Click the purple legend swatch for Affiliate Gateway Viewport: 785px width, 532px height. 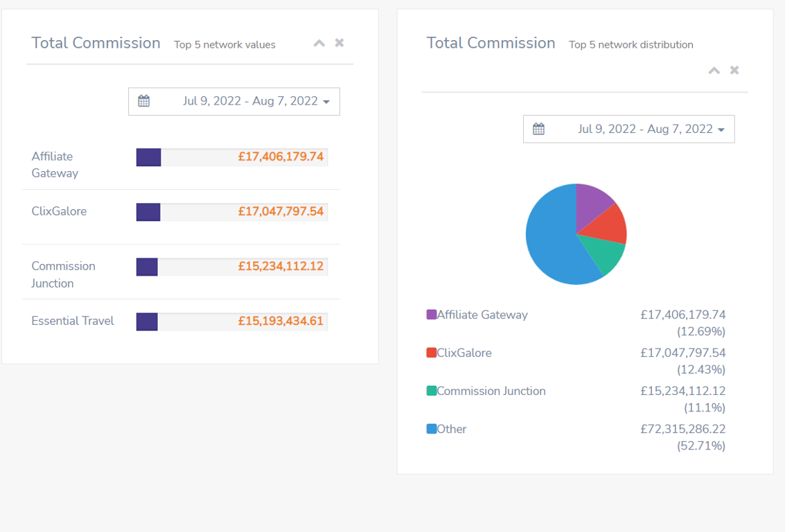[431, 314]
